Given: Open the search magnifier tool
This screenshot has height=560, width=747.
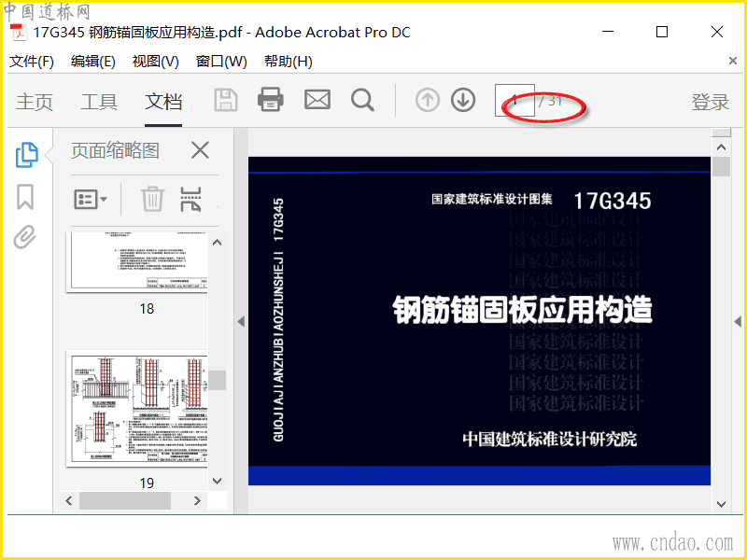Looking at the screenshot, I should [x=362, y=101].
